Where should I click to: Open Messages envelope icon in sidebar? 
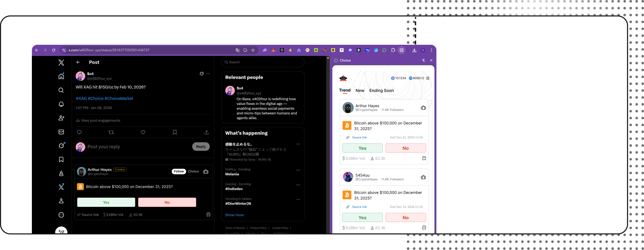[61, 132]
